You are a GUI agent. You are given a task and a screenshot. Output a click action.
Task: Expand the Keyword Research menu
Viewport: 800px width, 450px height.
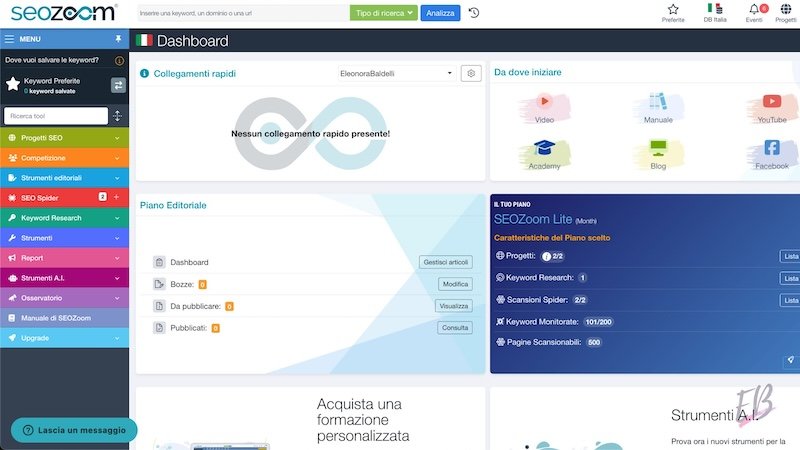(x=64, y=218)
